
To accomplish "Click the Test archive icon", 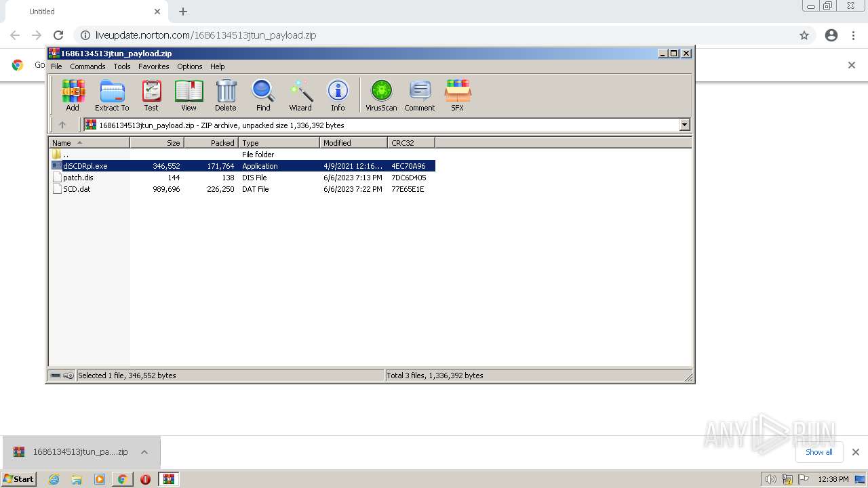I will coord(151,95).
